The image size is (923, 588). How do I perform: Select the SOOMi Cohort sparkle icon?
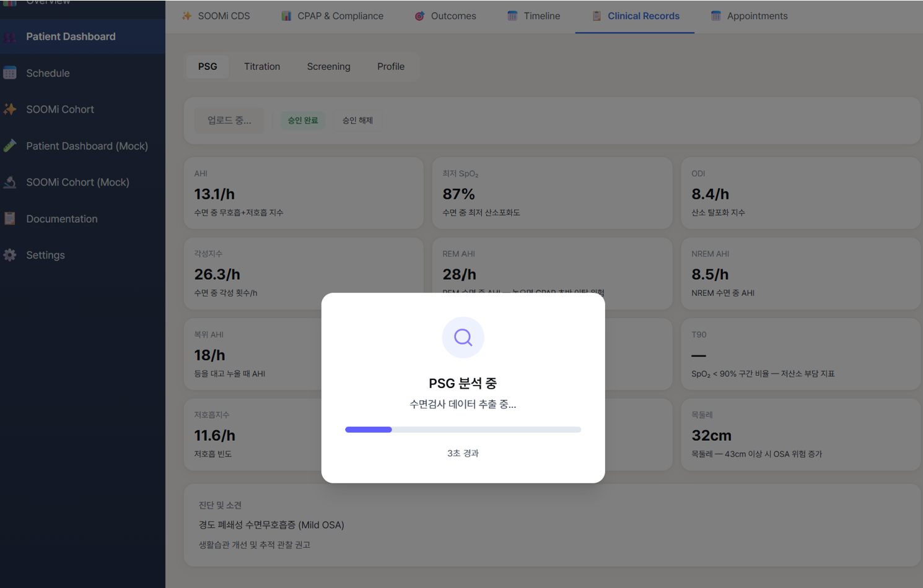click(10, 109)
